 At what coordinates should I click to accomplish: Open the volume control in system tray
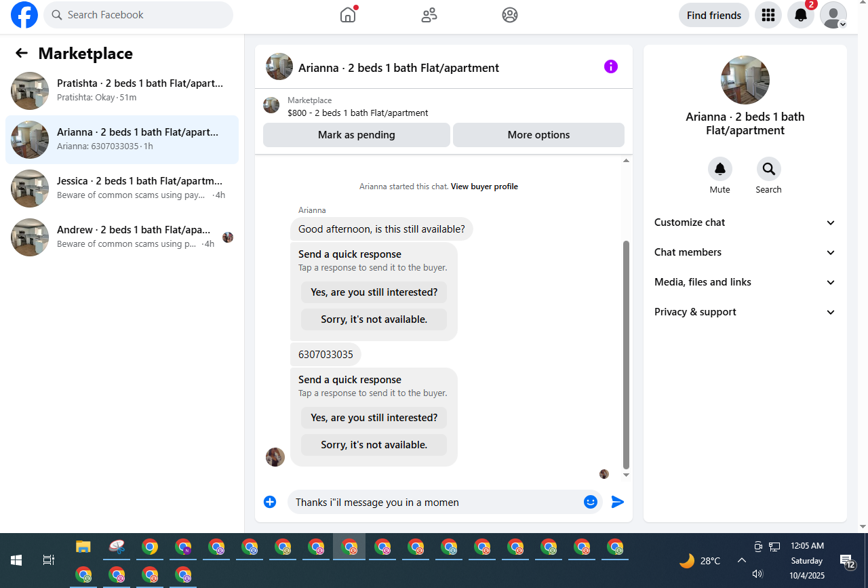point(757,574)
